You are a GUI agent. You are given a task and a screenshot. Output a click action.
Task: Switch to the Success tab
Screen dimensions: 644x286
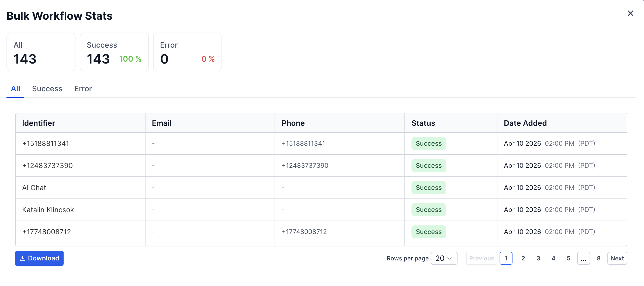47,89
